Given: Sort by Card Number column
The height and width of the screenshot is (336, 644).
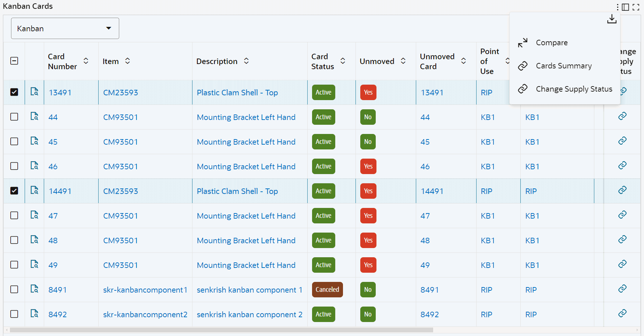Looking at the screenshot, I should (x=86, y=61).
